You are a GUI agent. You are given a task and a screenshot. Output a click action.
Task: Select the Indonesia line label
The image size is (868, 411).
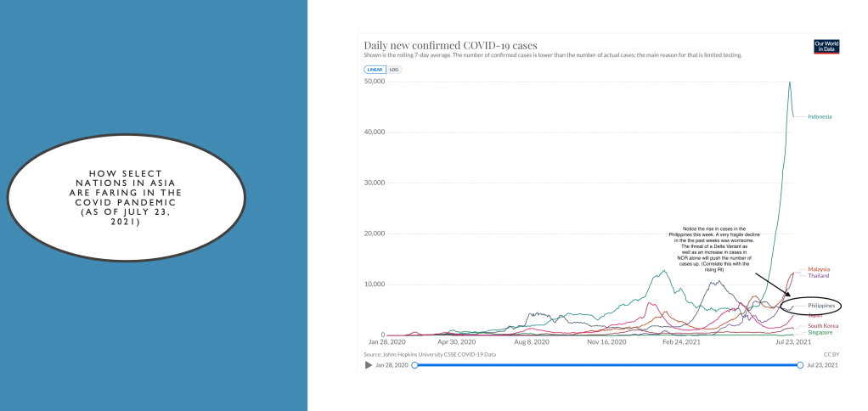click(x=819, y=116)
